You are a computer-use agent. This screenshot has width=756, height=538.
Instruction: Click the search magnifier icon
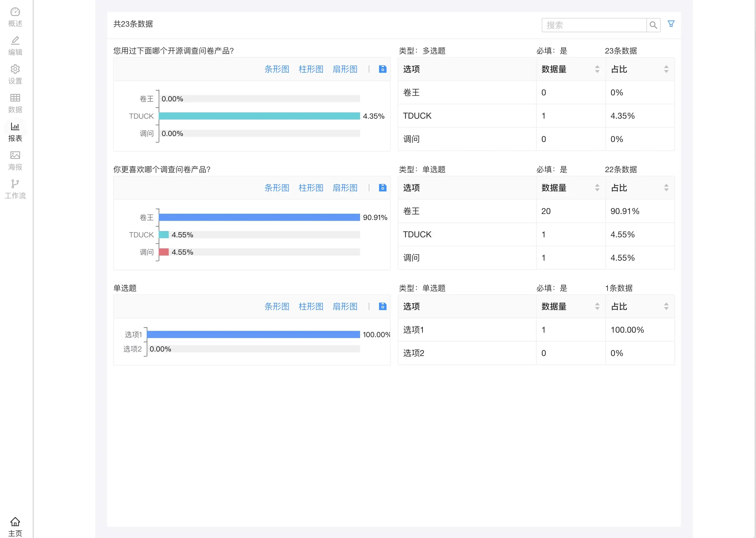[x=653, y=25]
